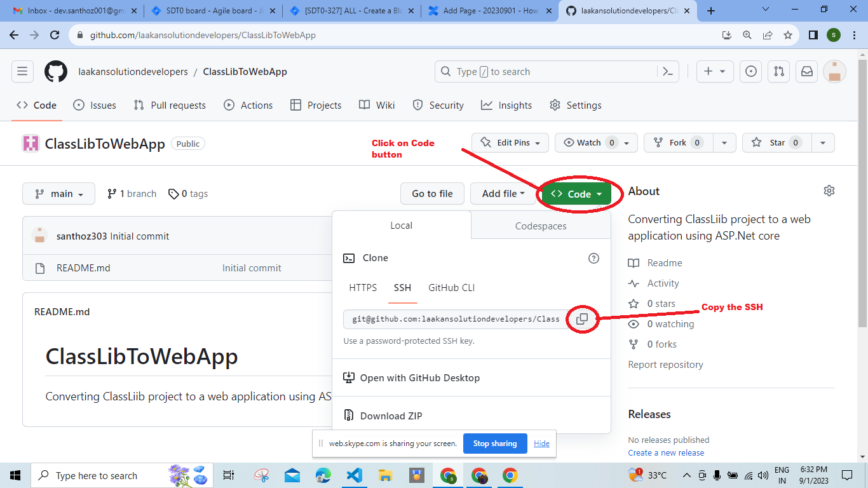The width and height of the screenshot is (868, 488).
Task: Expand the Star lists dropdown arrow
Action: pyautogui.click(x=824, y=143)
